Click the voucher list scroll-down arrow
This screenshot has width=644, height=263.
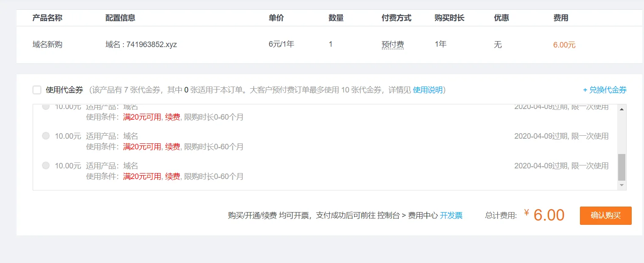[x=622, y=185]
